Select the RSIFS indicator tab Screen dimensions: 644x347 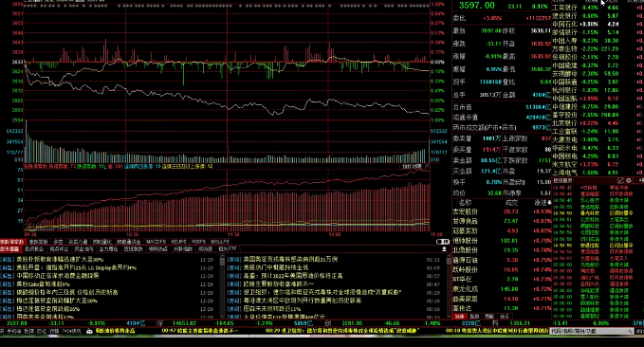point(199,242)
